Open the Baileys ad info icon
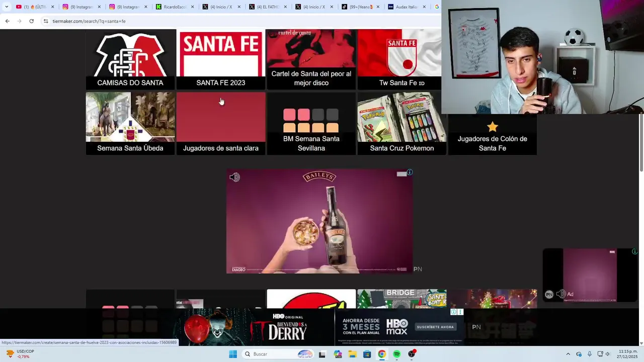The height and width of the screenshot is (362, 644). (x=410, y=172)
